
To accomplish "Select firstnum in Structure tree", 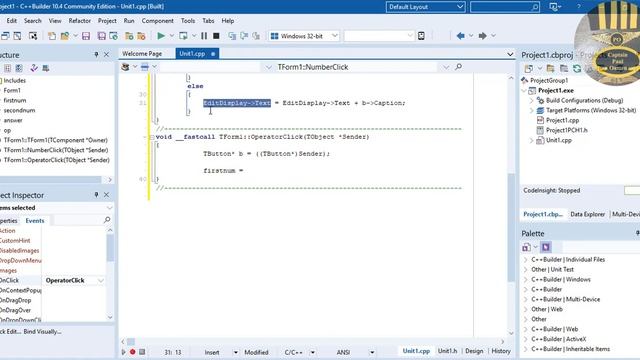I will [15, 100].
